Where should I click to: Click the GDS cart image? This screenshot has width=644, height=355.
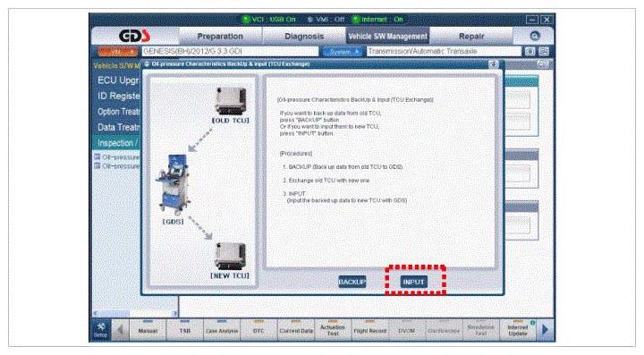tap(174, 185)
